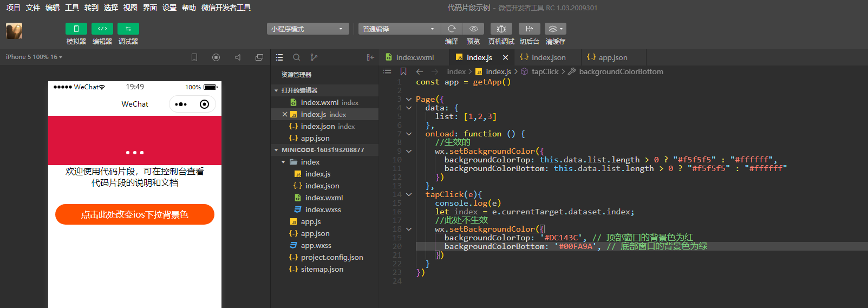Switch to the app.json tab
The height and width of the screenshot is (308, 868).
coord(613,57)
